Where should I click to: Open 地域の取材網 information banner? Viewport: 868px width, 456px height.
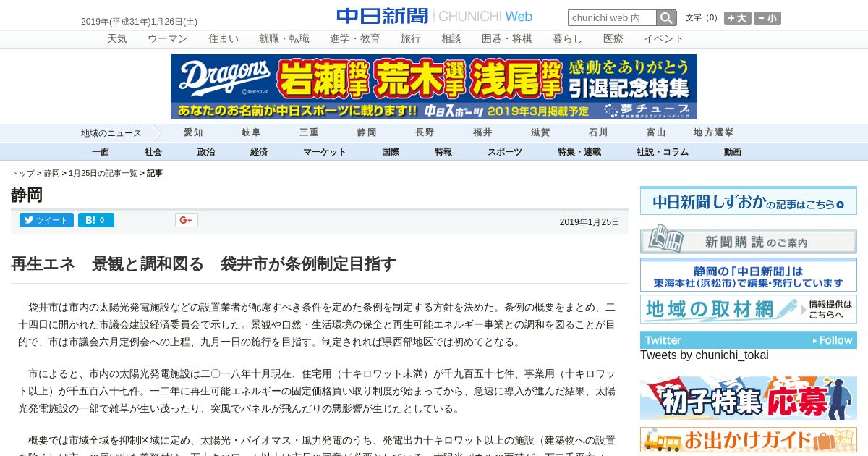[x=749, y=309]
